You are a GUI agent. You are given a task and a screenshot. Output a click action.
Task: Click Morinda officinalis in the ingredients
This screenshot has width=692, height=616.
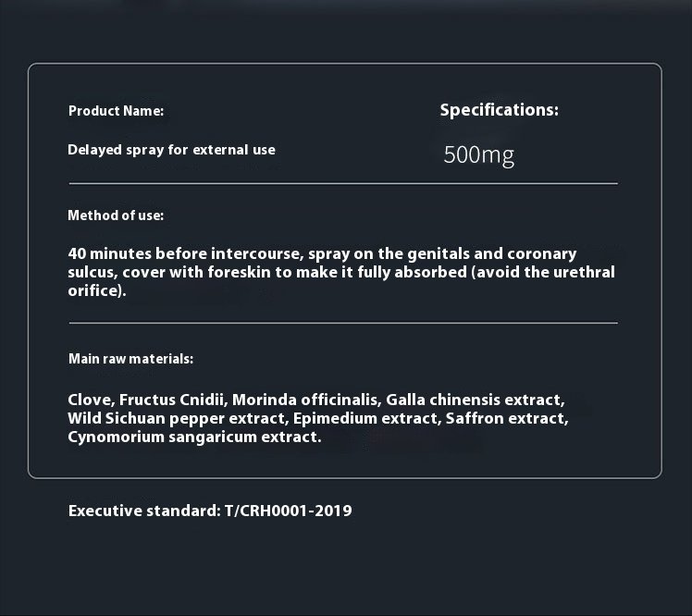tap(304, 400)
